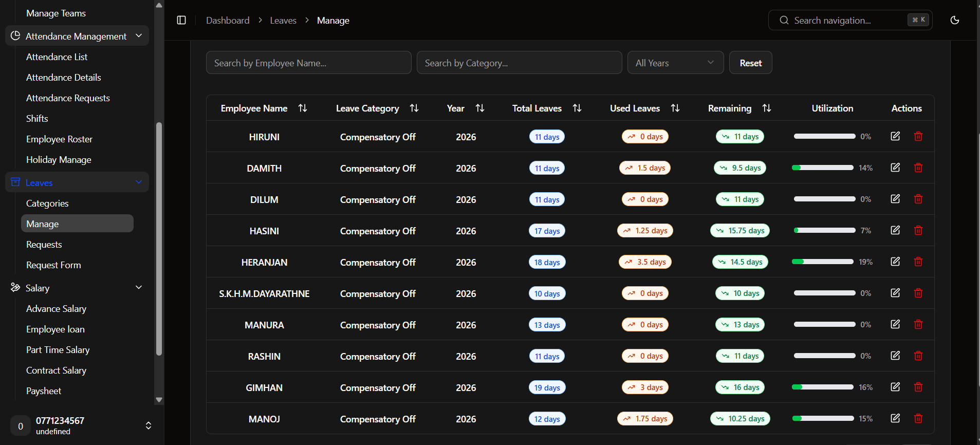Open Advance Salary page

pyautogui.click(x=56, y=309)
